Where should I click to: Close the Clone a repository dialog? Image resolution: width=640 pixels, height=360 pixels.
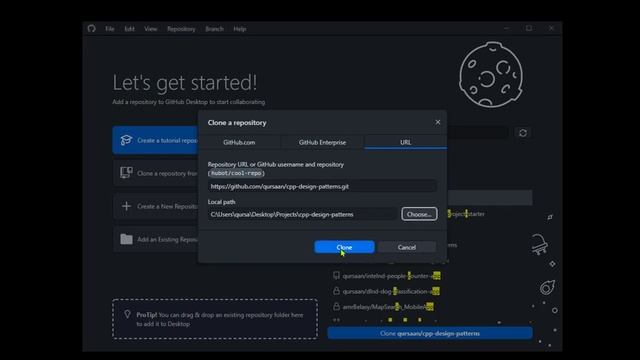pyautogui.click(x=438, y=122)
